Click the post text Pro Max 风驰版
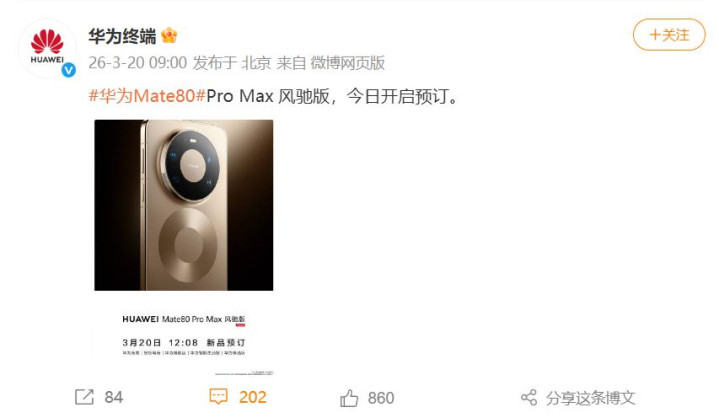719x418 pixels. click(268, 96)
